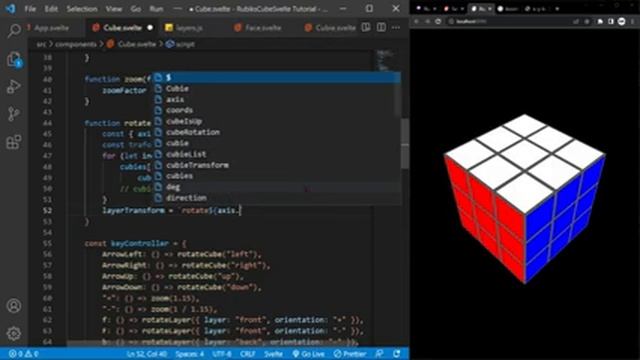
Task: Click errors and warnings status indicator
Action: [24, 353]
